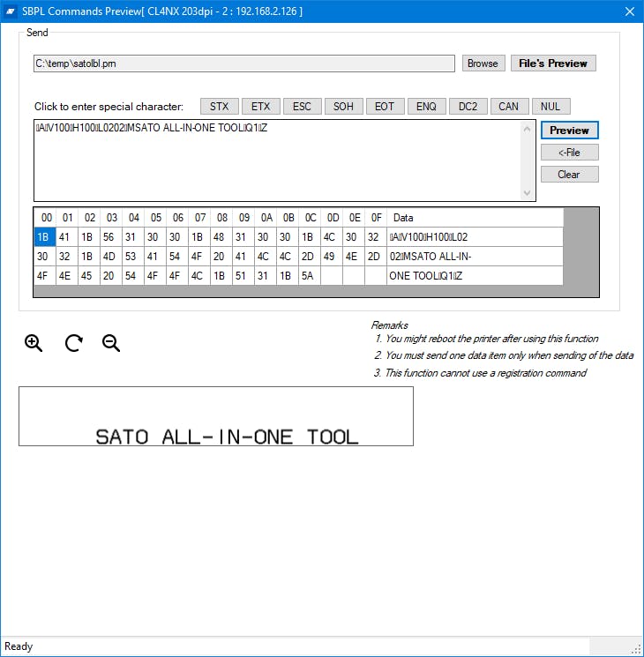Select hex cell 56 in first row
The image size is (644, 657).
pyautogui.click(x=111, y=237)
